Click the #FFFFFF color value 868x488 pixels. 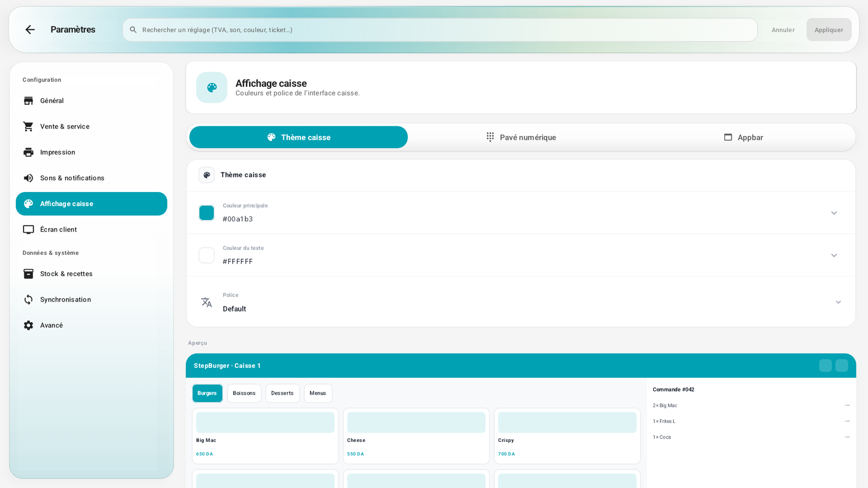[238, 261]
